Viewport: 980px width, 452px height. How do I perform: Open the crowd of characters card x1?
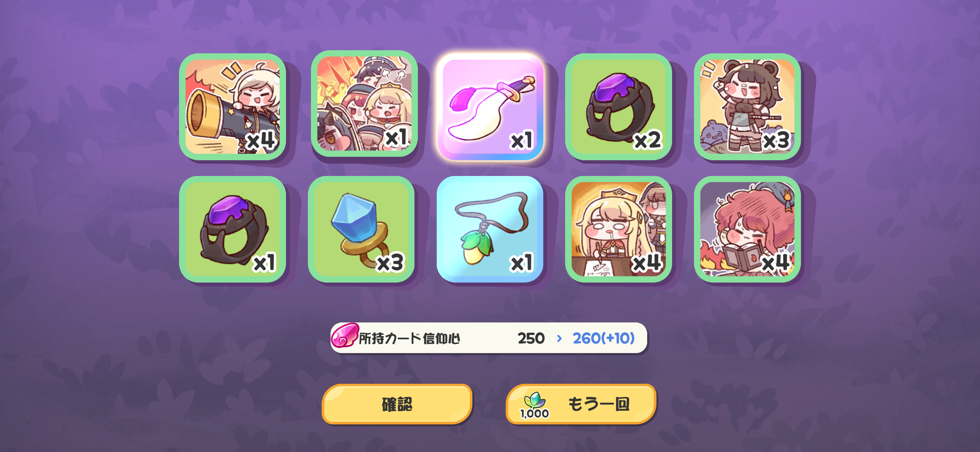[x=364, y=104]
